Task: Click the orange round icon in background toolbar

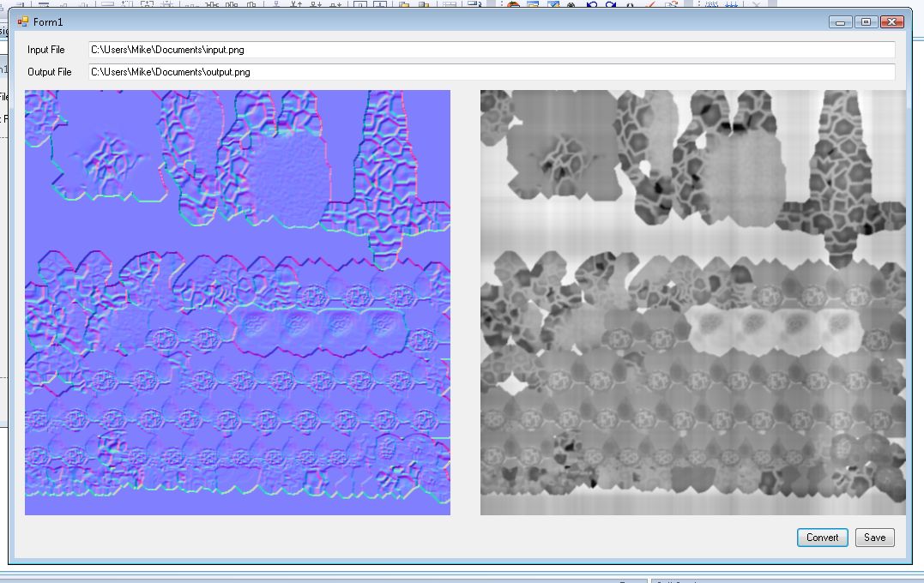Action: coord(513,4)
